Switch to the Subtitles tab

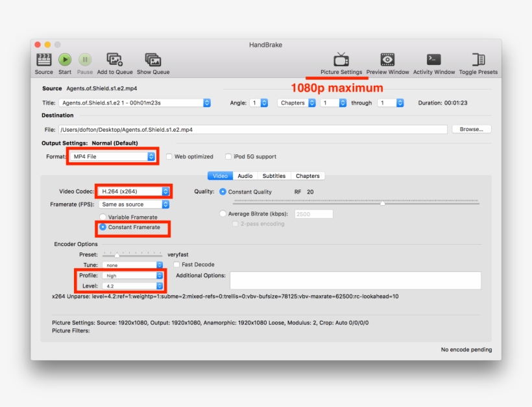(274, 176)
